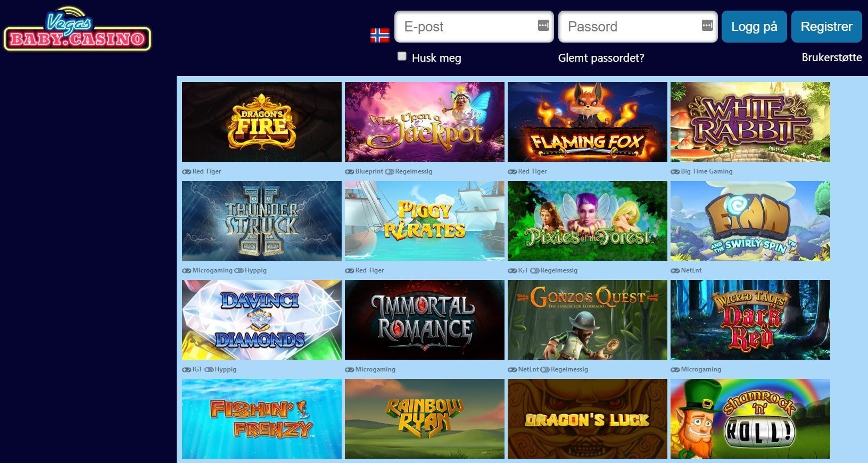Viewport: 868px width, 463px height.
Task: Open the Flaming Fox game thumbnail
Action: (588, 122)
